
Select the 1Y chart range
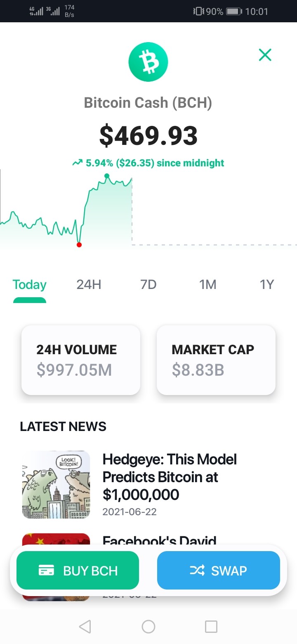click(267, 285)
